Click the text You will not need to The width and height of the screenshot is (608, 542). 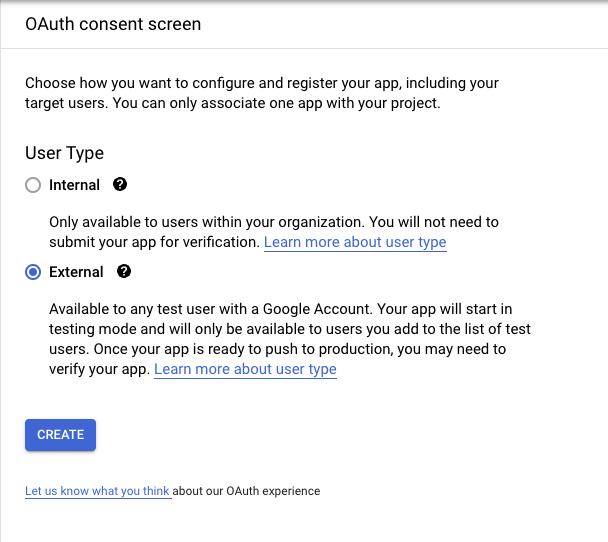point(434,222)
